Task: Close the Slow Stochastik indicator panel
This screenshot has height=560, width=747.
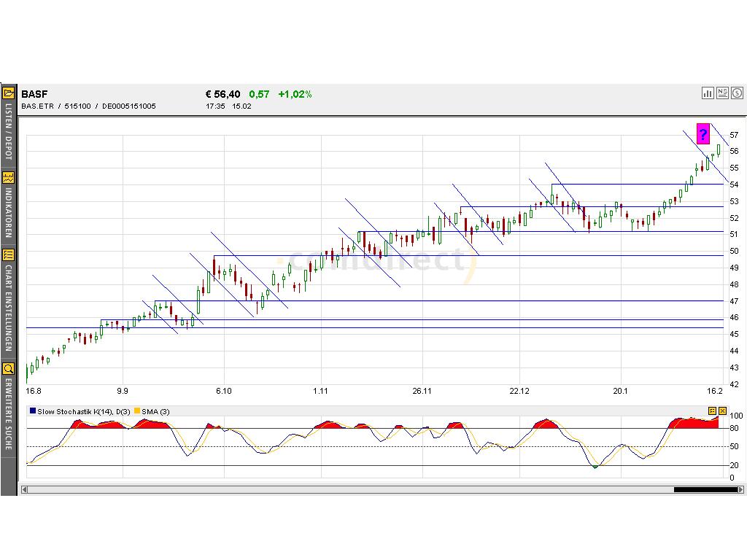Action: pyautogui.click(x=722, y=411)
